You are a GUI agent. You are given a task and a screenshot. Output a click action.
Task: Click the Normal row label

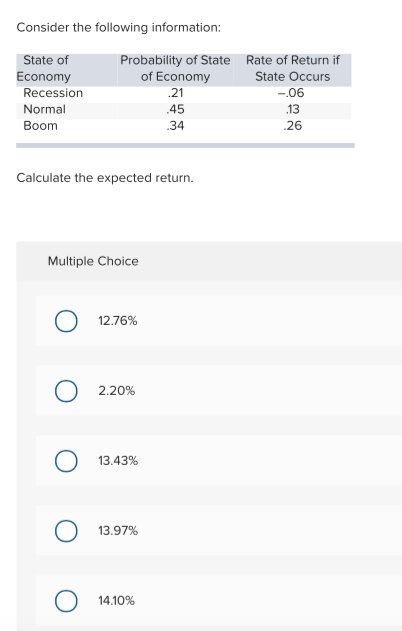(44, 109)
